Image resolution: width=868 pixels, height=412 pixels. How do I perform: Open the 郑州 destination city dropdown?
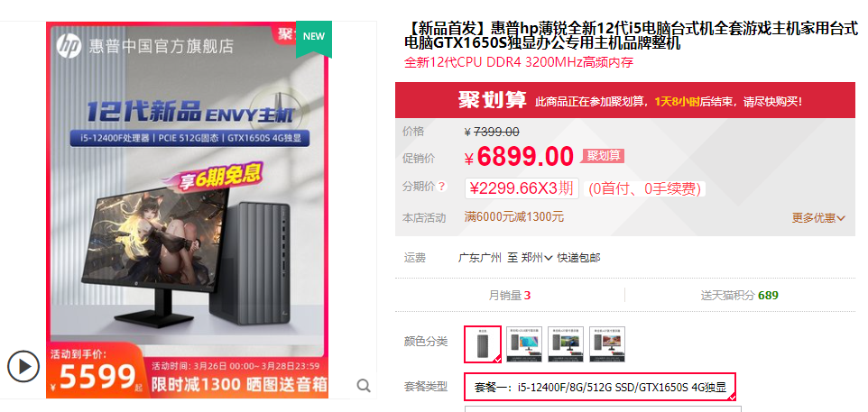(537, 258)
